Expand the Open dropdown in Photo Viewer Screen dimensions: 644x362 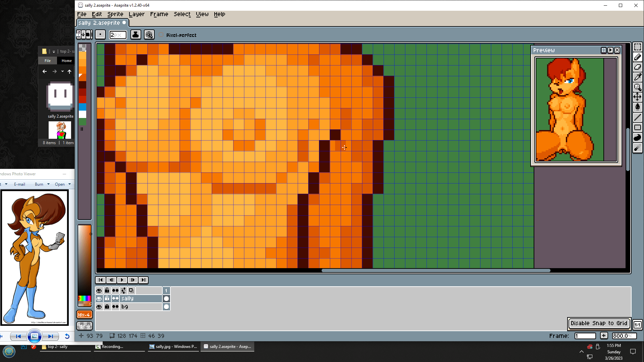[69, 184]
